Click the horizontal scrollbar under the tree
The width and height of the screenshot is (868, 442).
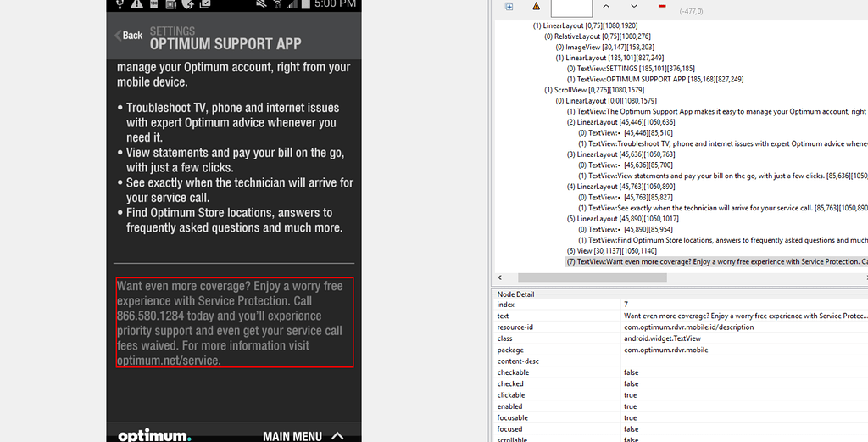point(593,277)
